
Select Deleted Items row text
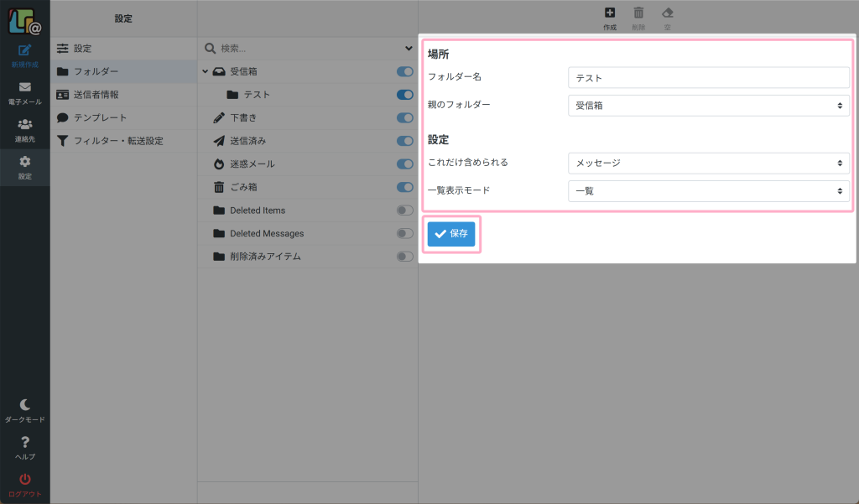[258, 210]
